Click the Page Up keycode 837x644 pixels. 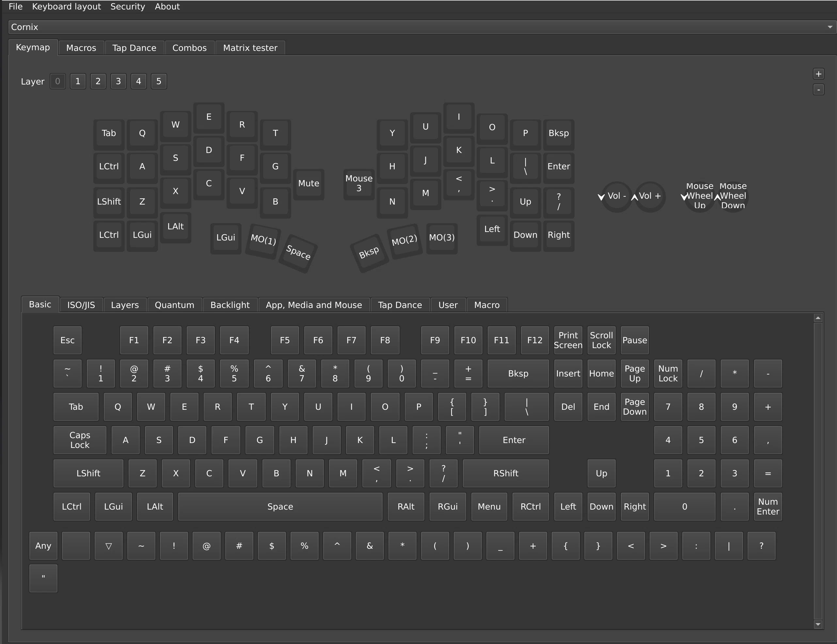635,374
